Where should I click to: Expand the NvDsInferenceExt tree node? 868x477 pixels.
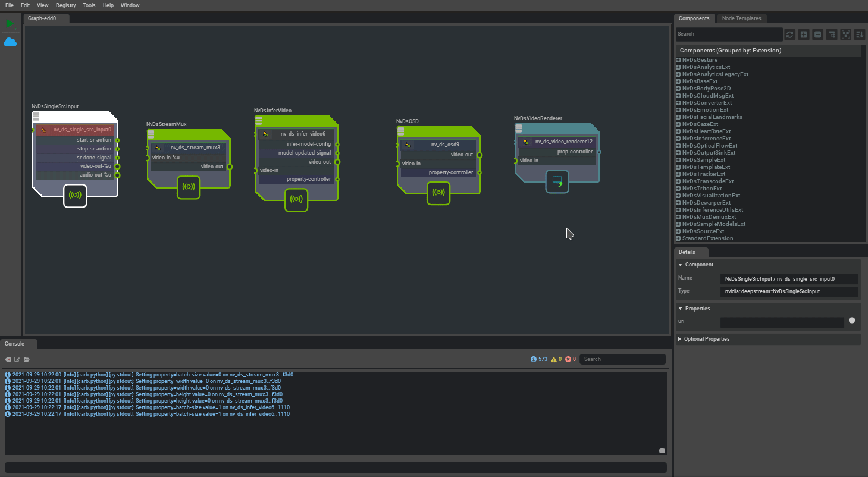678,139
